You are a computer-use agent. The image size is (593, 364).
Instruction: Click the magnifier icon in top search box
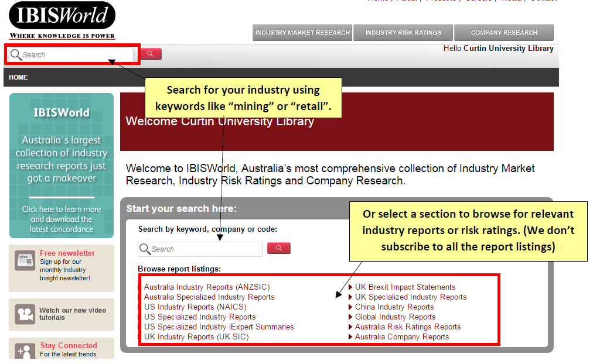tap(15, 55)
